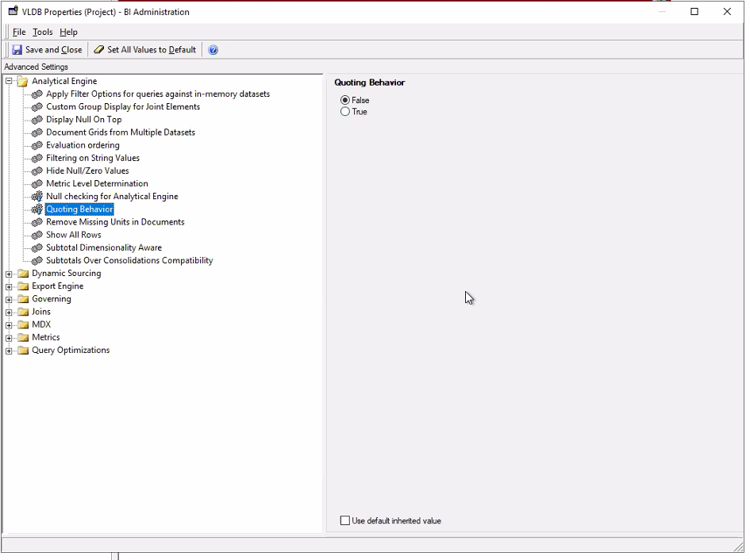The height and width of the screenshot is (560, 750).
Task: Click the Export Engine folder icon
Action: click(x=22, y=286)
